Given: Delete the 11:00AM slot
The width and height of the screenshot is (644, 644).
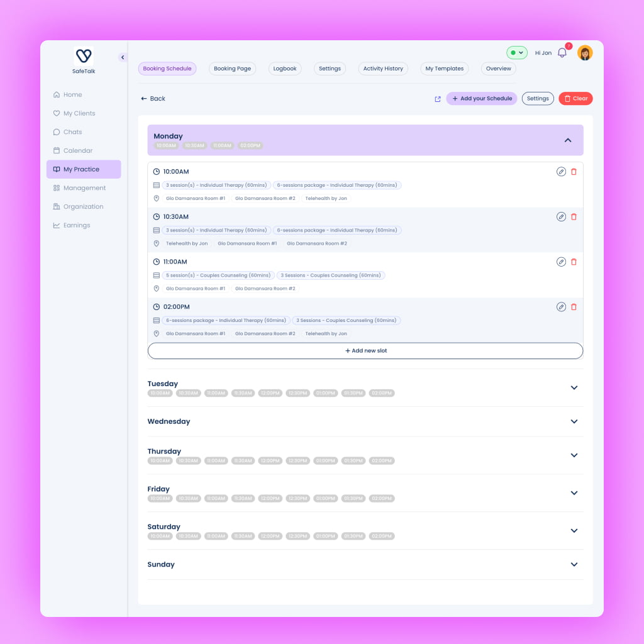Looking at the screenshot, I should (574, 262).
